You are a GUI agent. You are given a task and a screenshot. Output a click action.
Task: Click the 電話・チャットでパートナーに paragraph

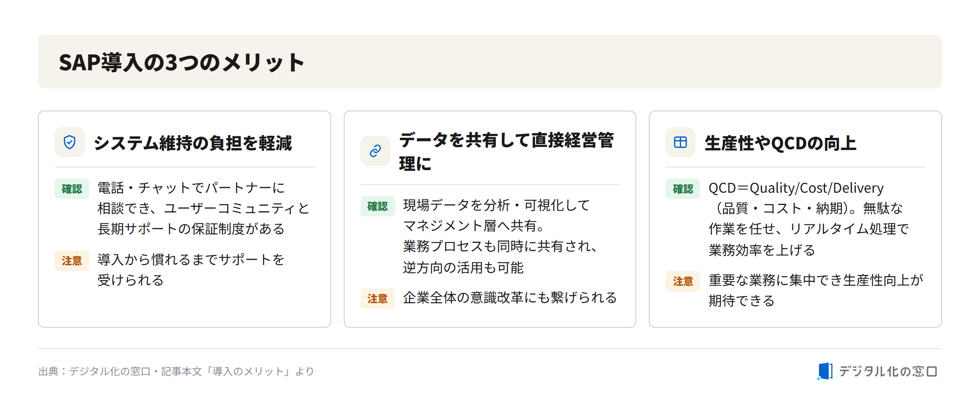click(204, 208)
